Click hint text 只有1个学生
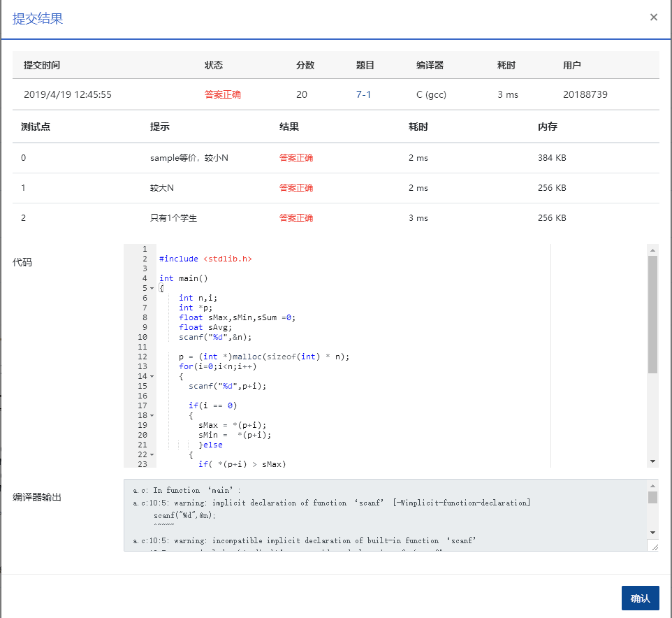This screenshot has width=672, height=618. [173, 218]
